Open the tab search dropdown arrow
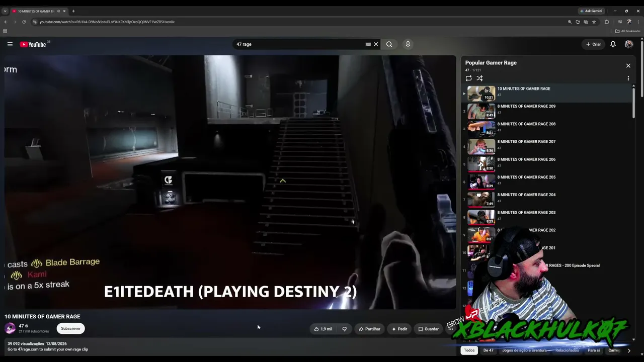 (5, 11)
